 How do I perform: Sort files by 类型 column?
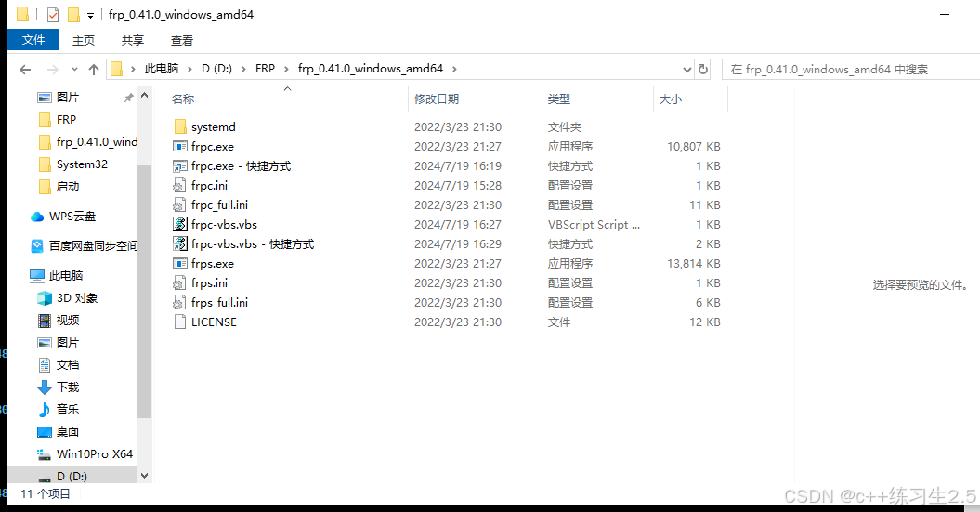(x=598, y=98)
